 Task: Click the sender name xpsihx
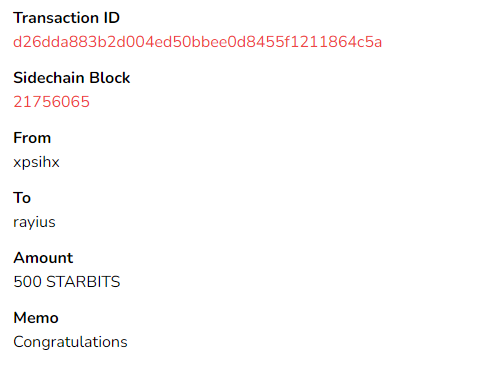[36, 163]
